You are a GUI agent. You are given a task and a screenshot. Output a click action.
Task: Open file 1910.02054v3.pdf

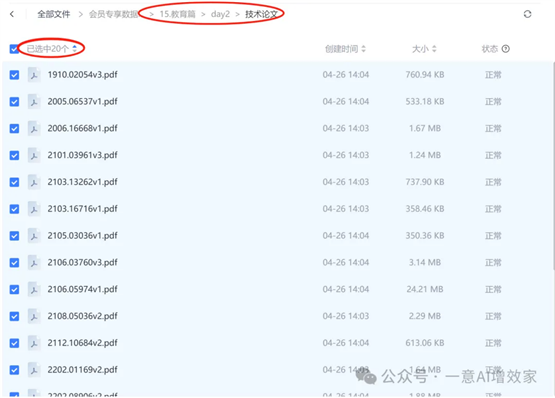(82, 75)
